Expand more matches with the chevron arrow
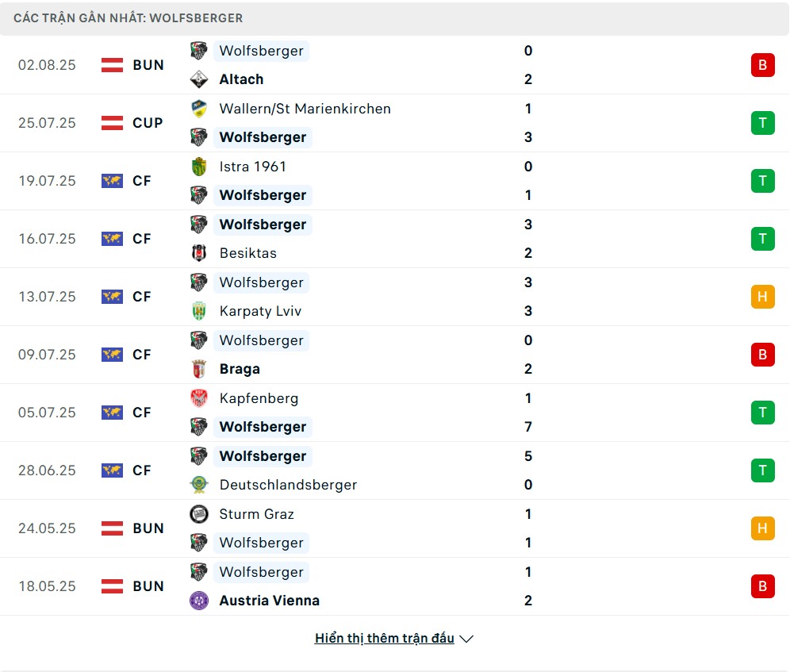This screenshot has width=790, height=672. pos(466,639)
